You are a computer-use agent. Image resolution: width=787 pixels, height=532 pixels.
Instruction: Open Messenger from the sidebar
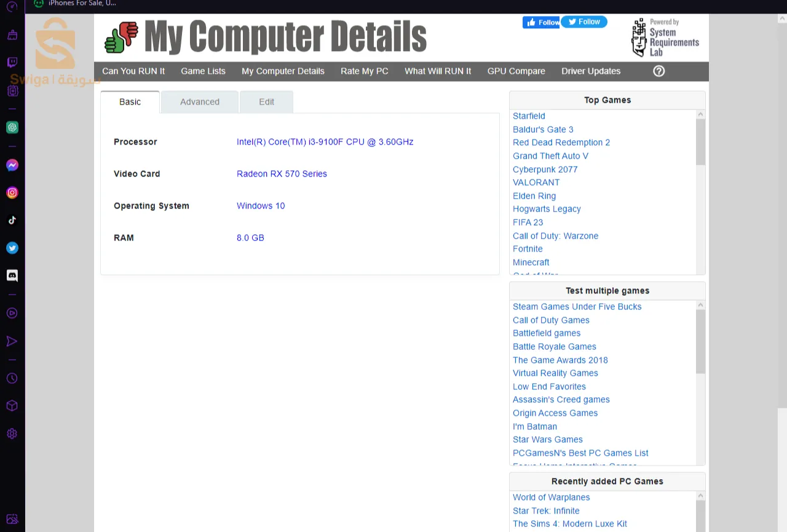(x=12, y=165)
